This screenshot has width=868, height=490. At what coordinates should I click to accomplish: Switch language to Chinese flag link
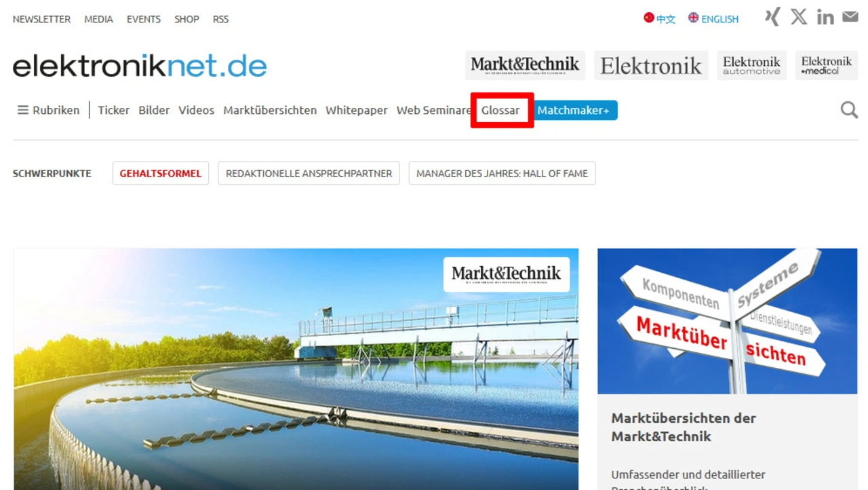tap(659, 18)
